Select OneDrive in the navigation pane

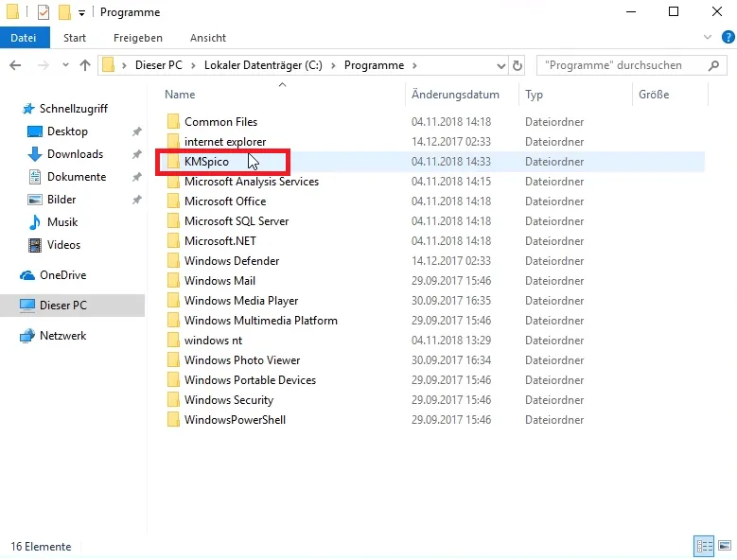[62, 275]
